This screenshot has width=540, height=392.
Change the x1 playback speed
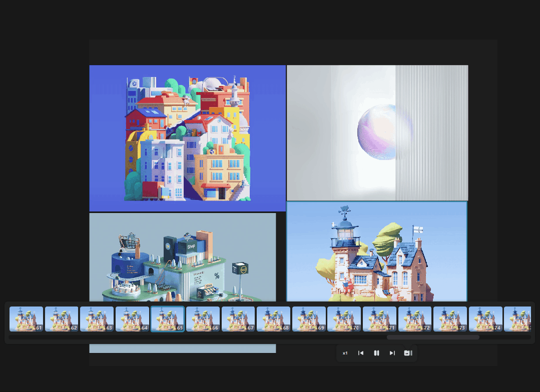click(x=345, y=353)
